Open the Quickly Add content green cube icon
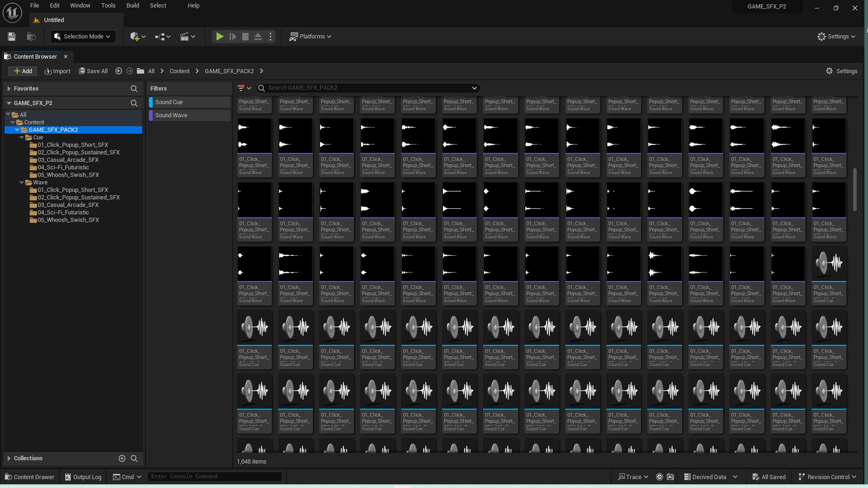868x488 pixels. click(134, 37)
